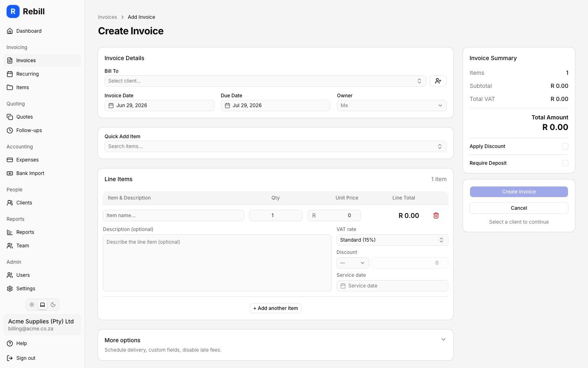The height and width of the screenshot is (368, 588).
Task: Click the 'Total VAT' label in summary
Action: (482, 99)
